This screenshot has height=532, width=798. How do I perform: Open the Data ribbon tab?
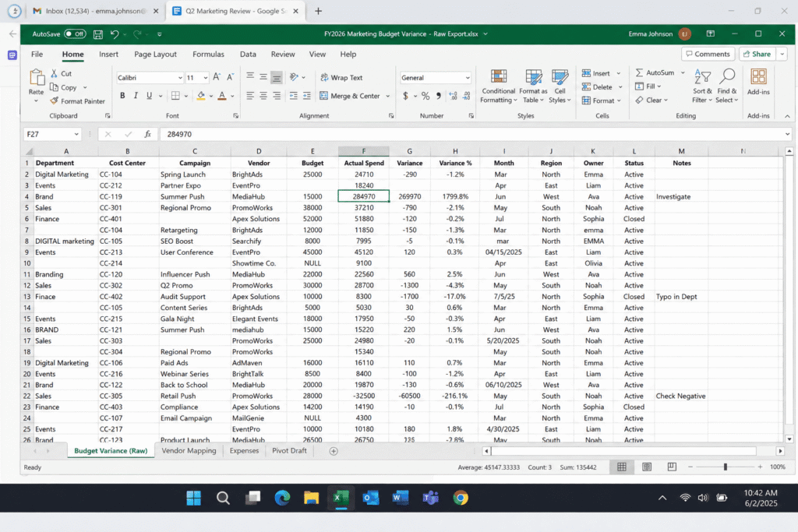[248, 54]
